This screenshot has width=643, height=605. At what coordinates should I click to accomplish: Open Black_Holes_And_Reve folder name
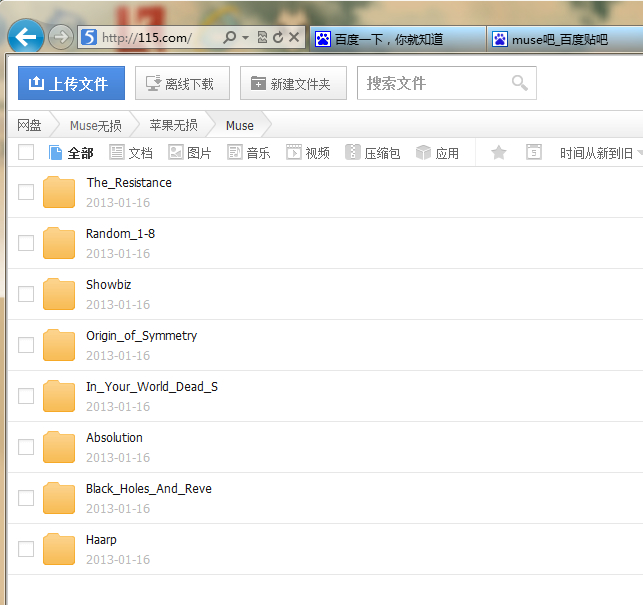pos(149,489)
